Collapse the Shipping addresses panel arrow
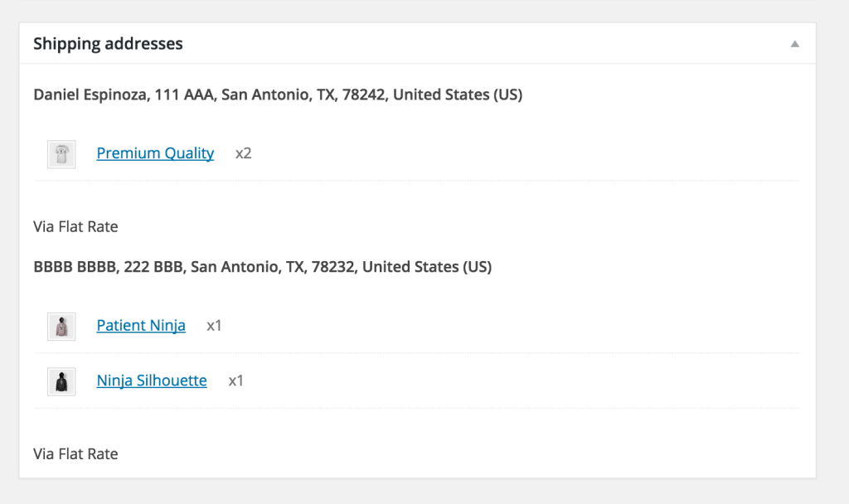This screenshot has height=504, width=849. pos(794,44)
